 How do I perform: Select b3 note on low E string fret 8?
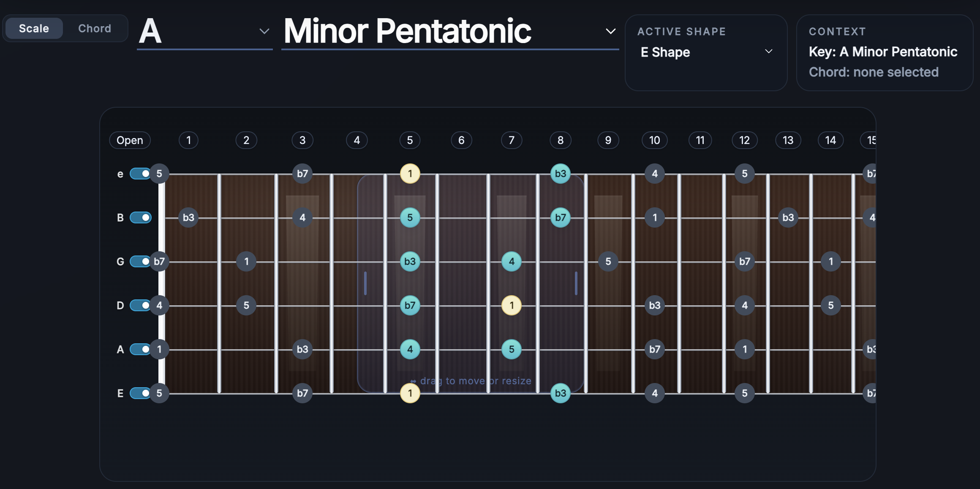(x=561, y=393)
